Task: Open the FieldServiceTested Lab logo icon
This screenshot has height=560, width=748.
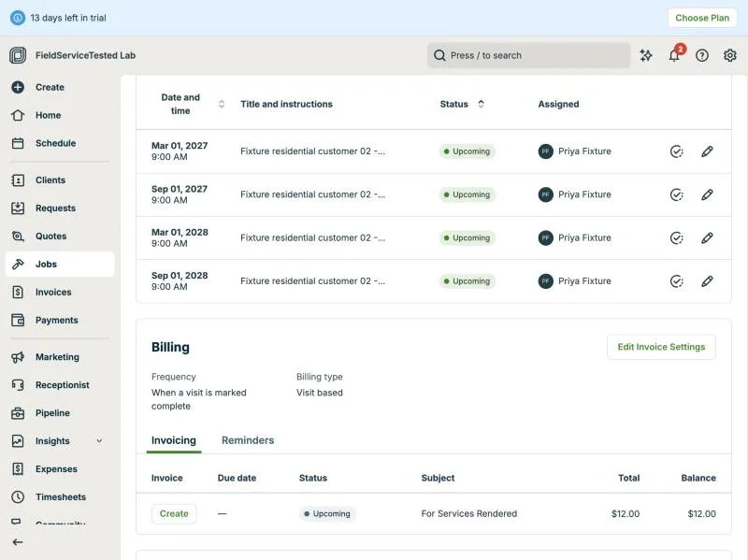Action: tap(18, 55)
